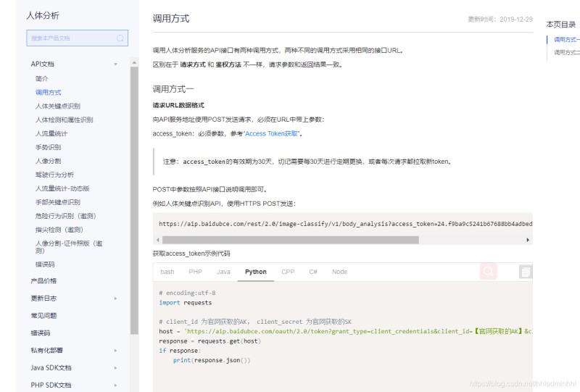
Task: Open the Access Token获取 link
Action: coord(272,134)
